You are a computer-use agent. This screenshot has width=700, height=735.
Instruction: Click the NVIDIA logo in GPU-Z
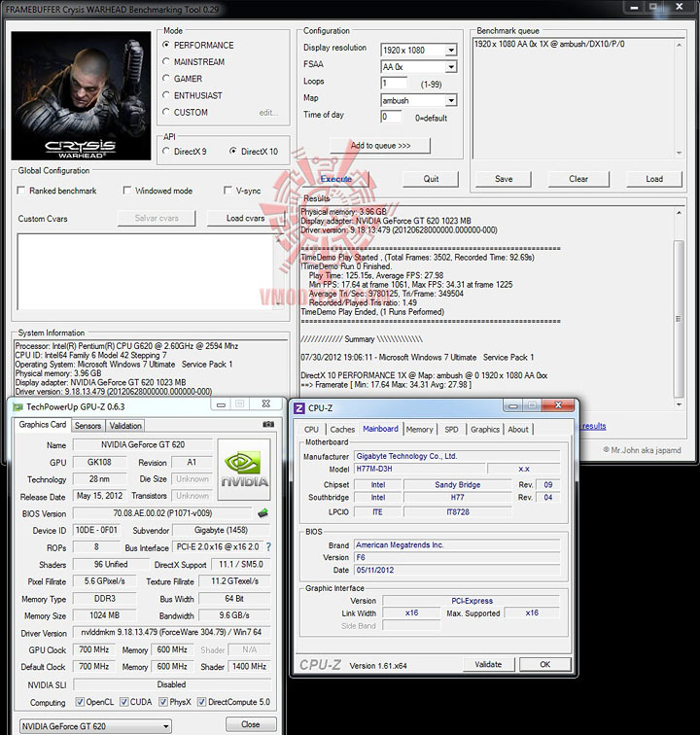pyautogui.click(x=244, y=471)
